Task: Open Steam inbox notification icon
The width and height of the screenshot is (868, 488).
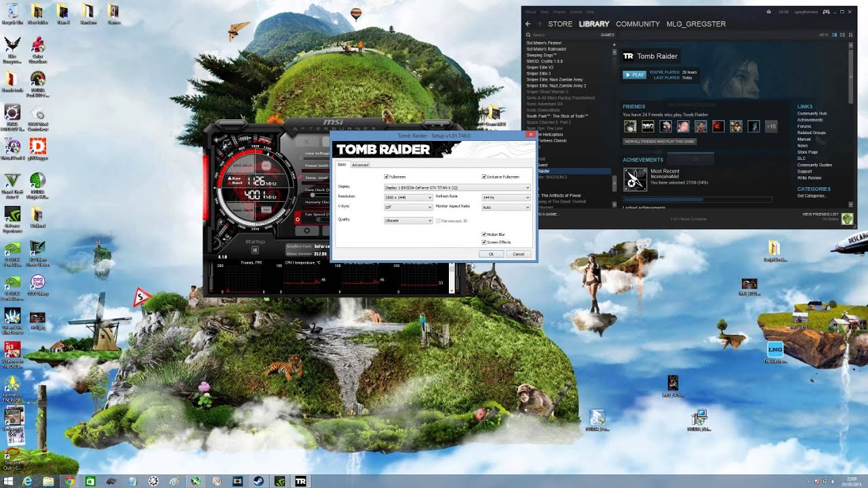Action: pos(768,12)
